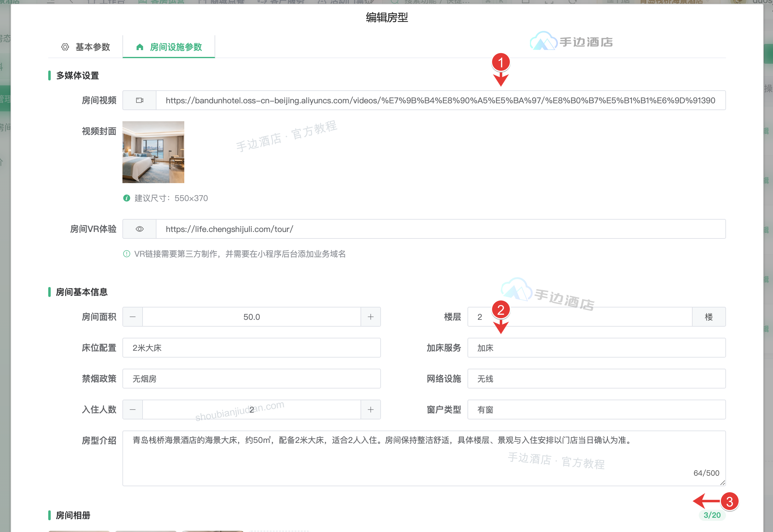Click the info icon beside VR链接 hint
Screen dimensions: 773x532
[126, 254]
